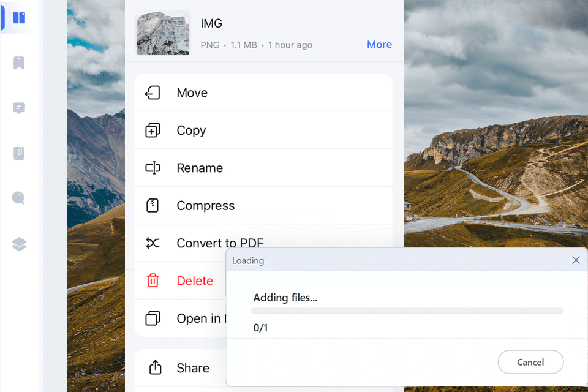
Task: Close the Loading dialog
Action: point(576,260)
